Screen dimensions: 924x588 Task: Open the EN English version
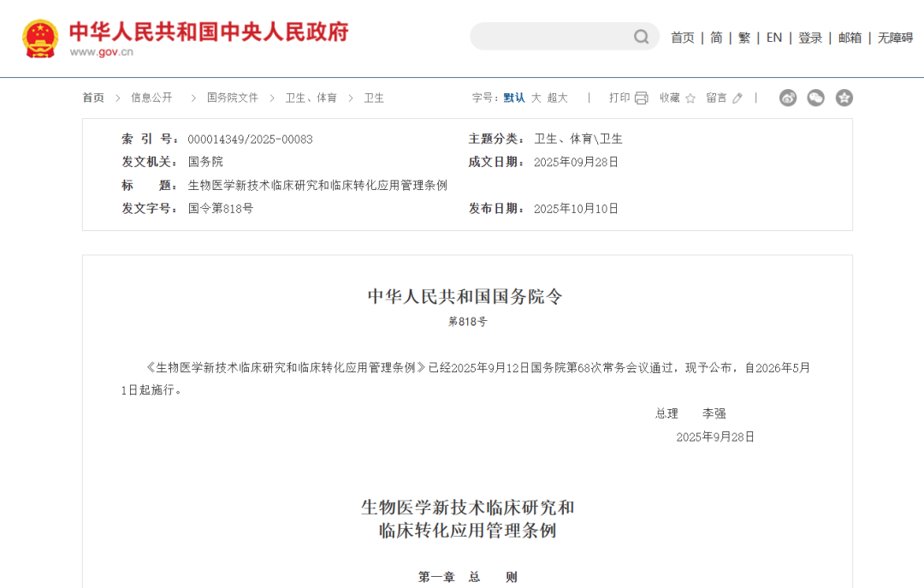[x=773, y=38]
